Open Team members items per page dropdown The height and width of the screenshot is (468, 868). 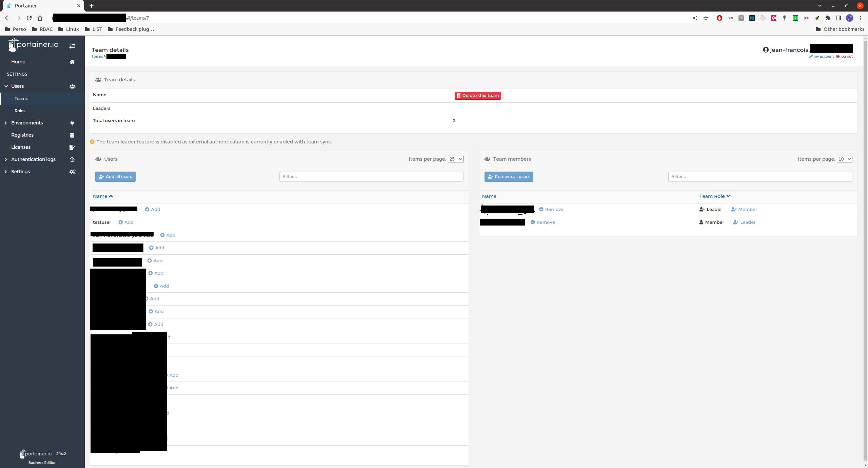coord(844,159)
